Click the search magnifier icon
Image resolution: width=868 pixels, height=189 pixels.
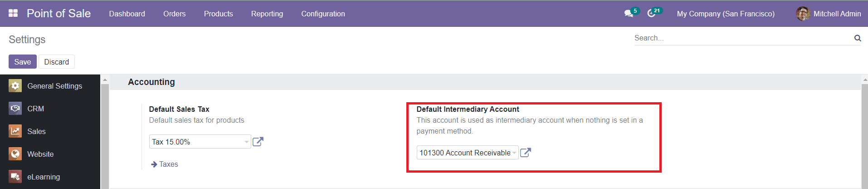pos(857,38)
